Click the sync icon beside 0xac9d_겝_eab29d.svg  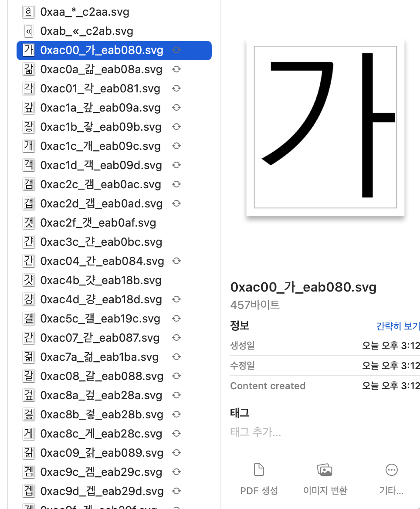pos(176,491)
